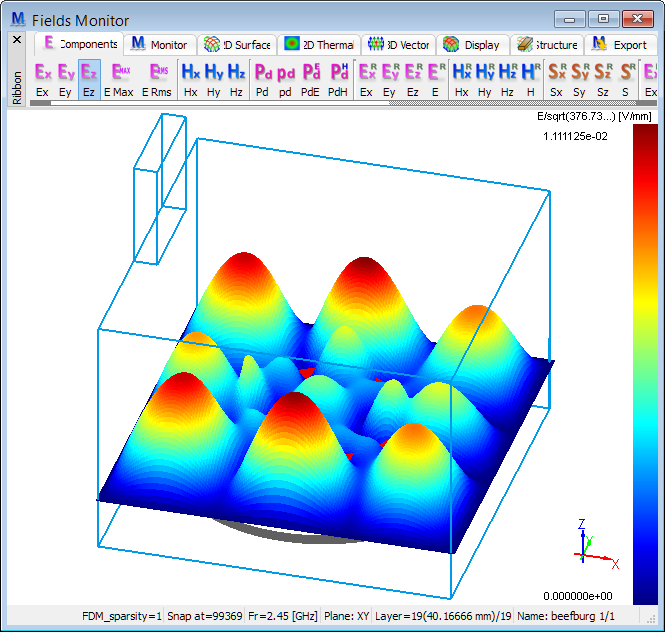Switch to the Monitor tab
The height and width of the screenshot is (632, 665).
tap(159, 45)
